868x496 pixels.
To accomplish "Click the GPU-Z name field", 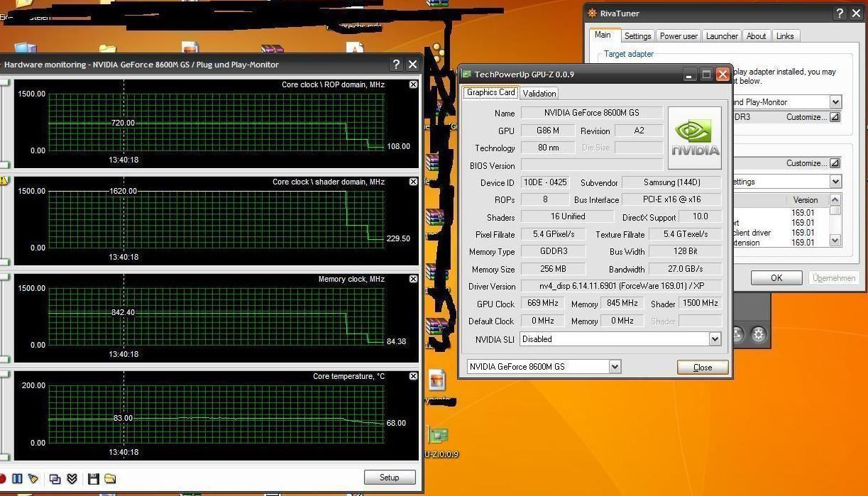I will coord(592,113).
